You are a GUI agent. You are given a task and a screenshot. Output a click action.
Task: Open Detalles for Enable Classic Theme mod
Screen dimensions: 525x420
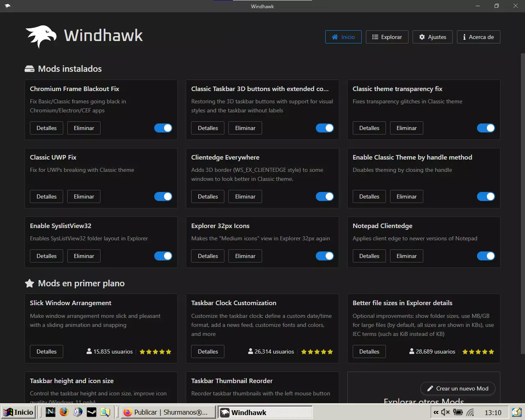pos(369,196)
